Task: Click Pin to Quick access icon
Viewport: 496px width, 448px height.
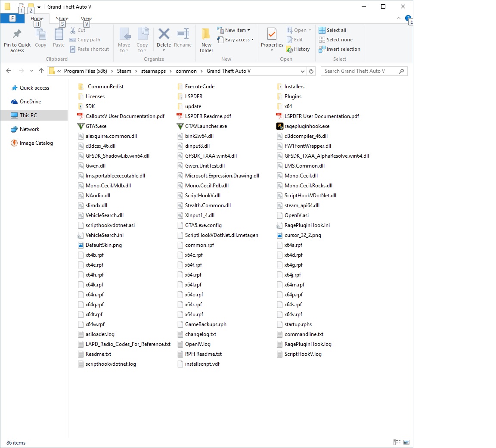Action: tap(17, 34)
